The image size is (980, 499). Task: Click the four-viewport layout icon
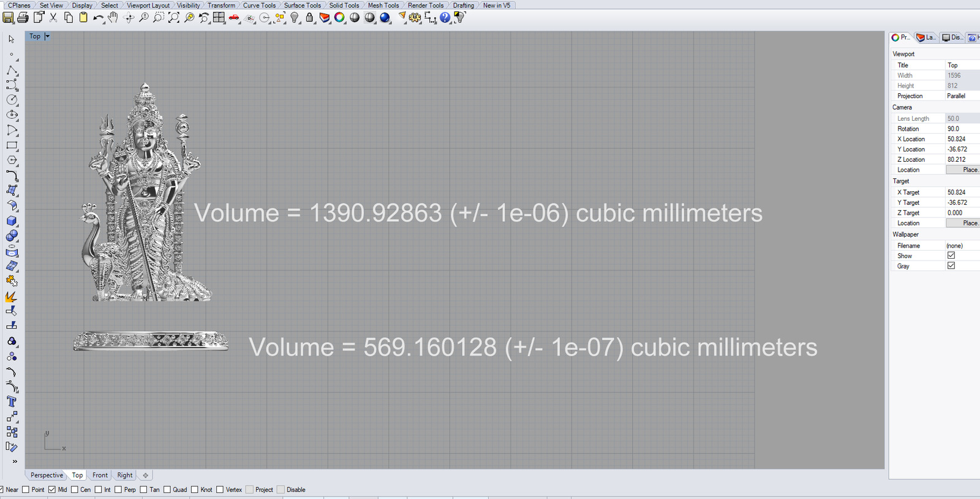click(219, 18)
